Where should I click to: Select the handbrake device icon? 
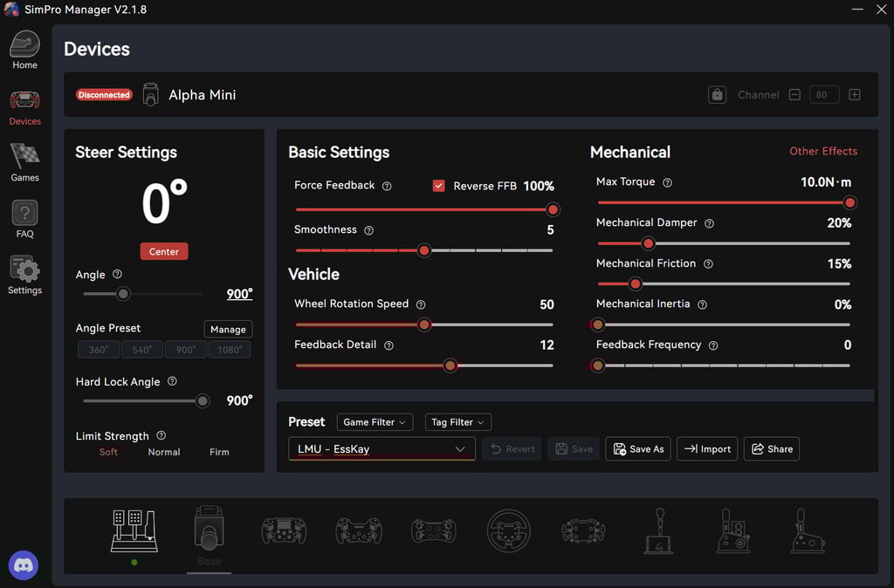pyautogui.click(x=808, y=531)
